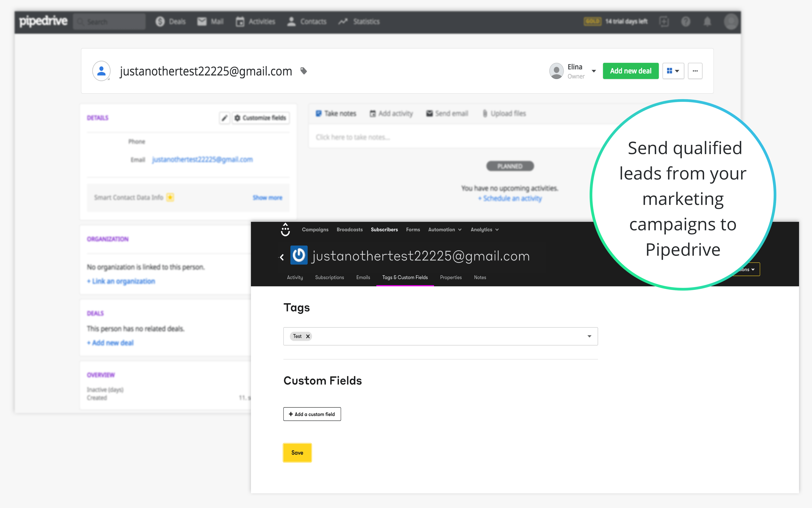Open the user avatar menu in navbar
The width and height of the screenshot is (812, 508).
731,22
